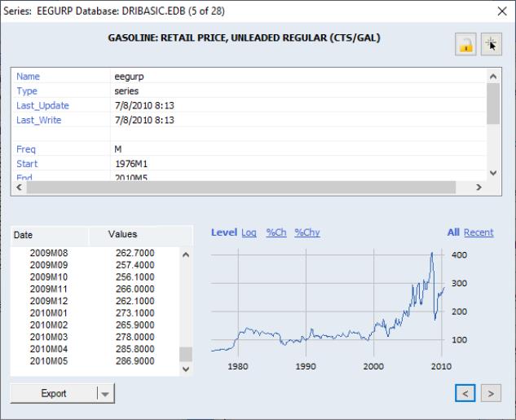Show Recent data range in graph
Image resolution: width=516 pixels, height=420 pixels.
[x=479, y=232]
